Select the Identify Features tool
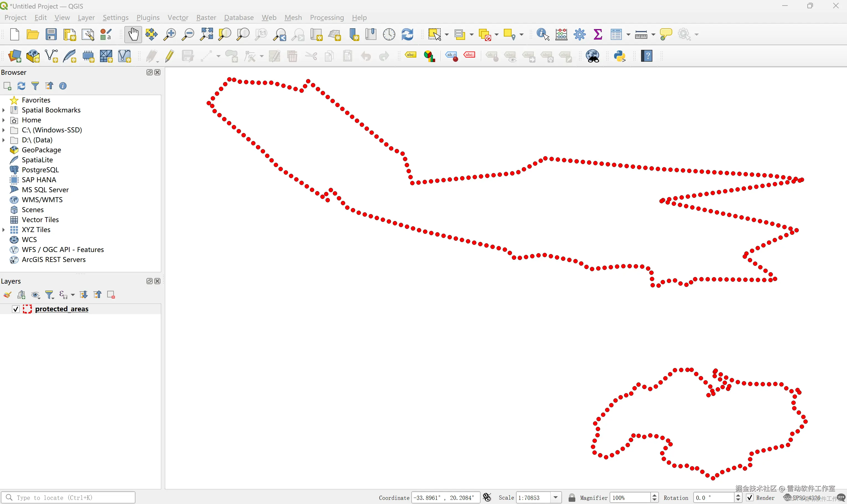 point(542,34)
